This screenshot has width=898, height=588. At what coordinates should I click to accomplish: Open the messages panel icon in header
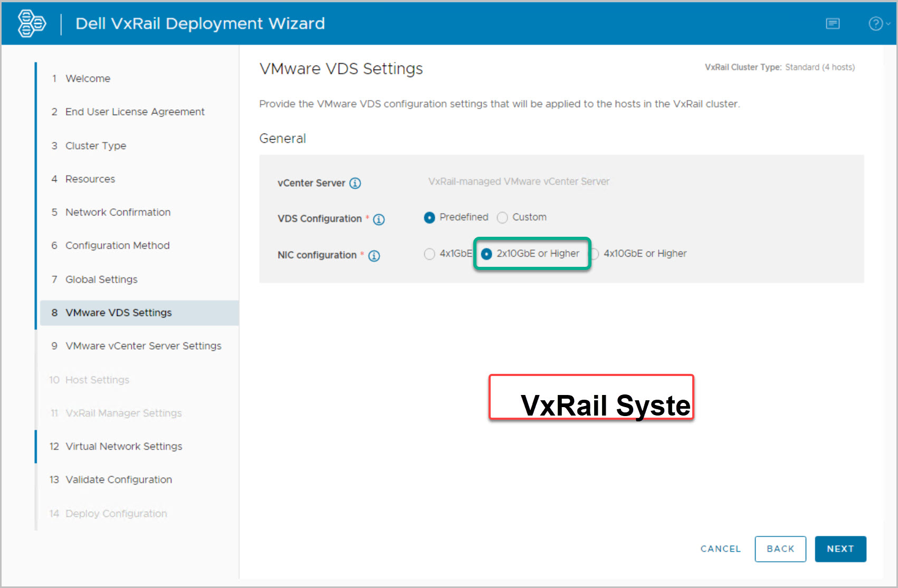[x=833, y=24]
